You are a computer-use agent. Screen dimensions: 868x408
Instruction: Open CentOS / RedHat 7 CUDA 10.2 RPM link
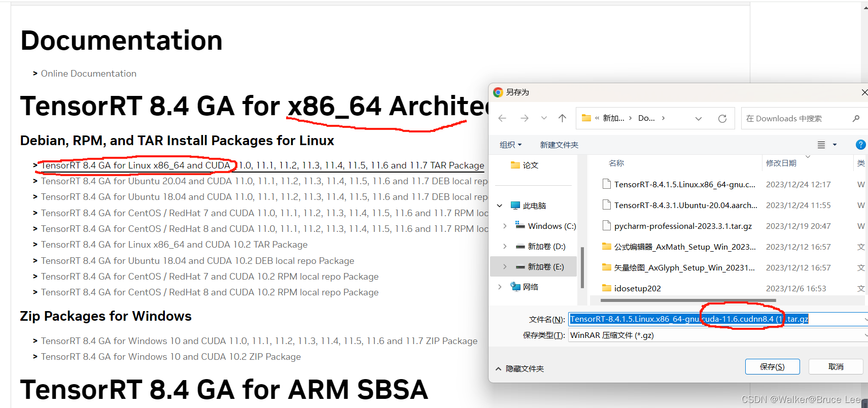[x=210, y=277]
